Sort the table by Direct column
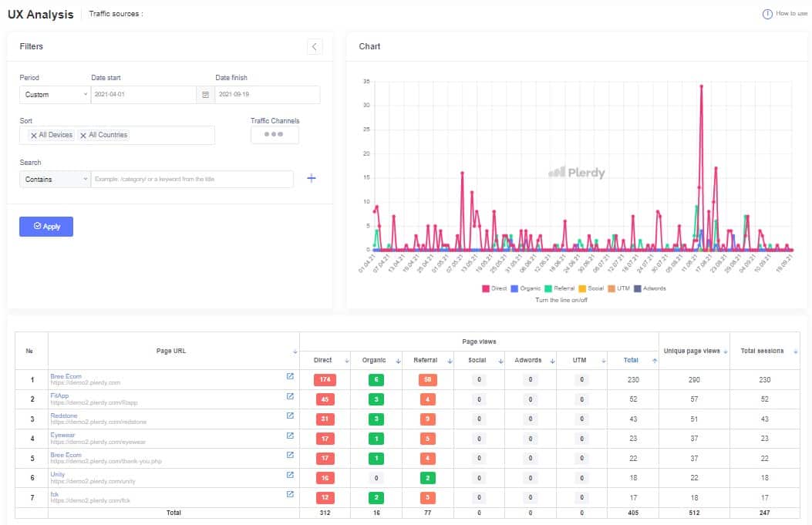 347,361
